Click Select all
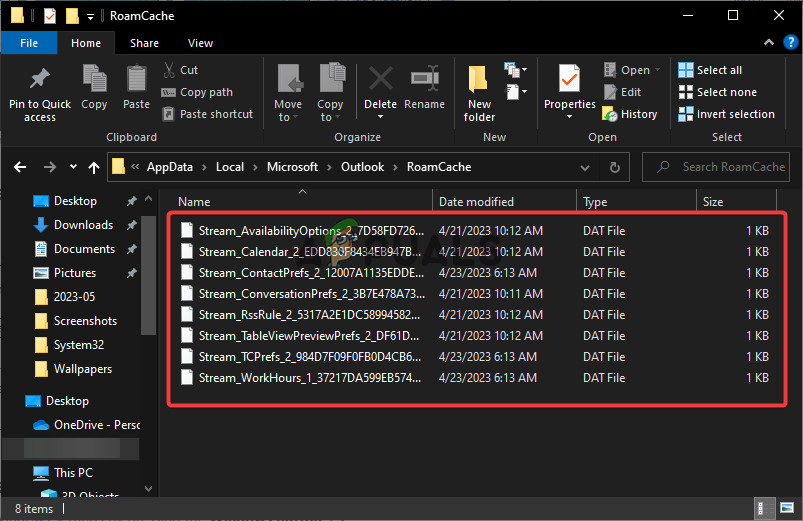803x521 pixels. [x=710, y=70]
